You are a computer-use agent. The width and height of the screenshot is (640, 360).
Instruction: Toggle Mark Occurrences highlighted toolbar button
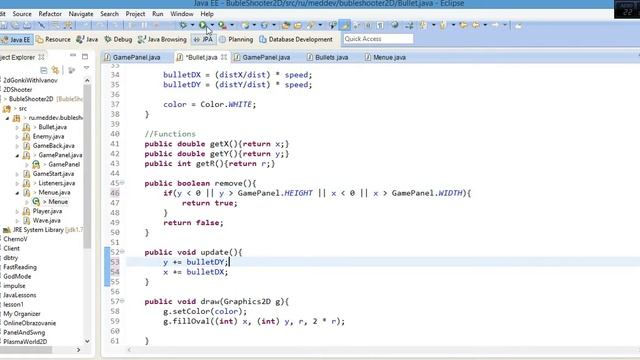coord(344,25)
